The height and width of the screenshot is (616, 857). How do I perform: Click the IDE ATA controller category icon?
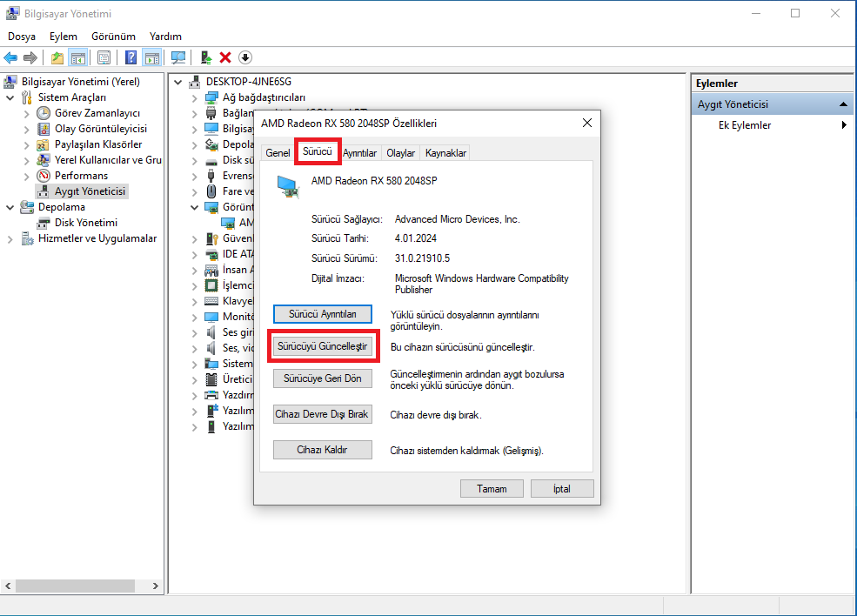point(211,254)
